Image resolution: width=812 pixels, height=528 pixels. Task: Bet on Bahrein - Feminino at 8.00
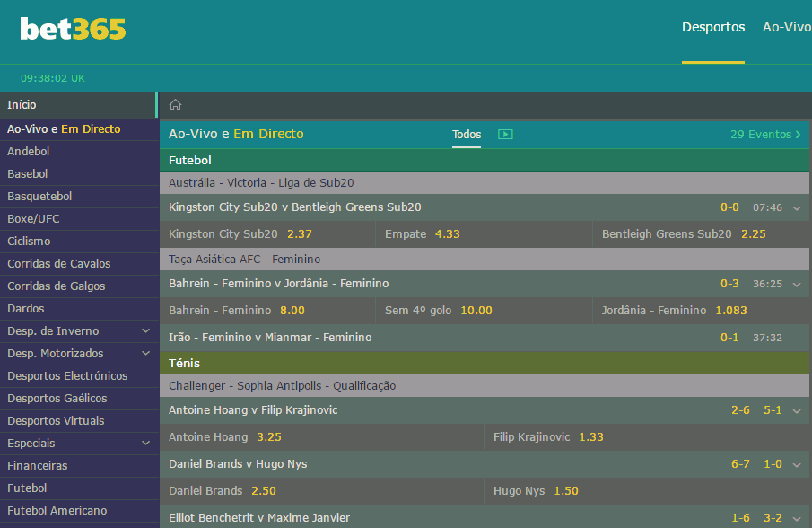coord(267,311)
